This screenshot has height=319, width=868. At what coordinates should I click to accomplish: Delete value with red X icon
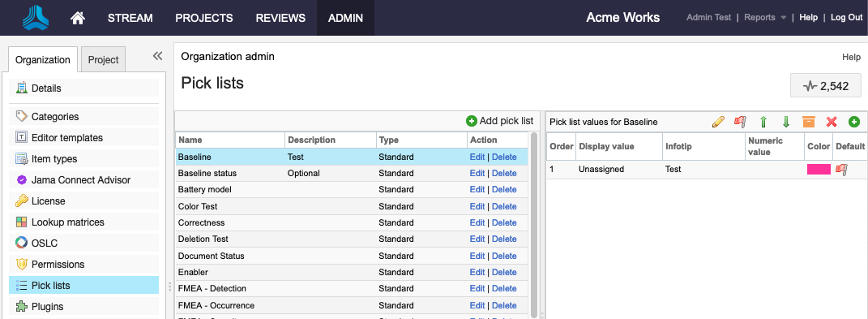[832, 122]
